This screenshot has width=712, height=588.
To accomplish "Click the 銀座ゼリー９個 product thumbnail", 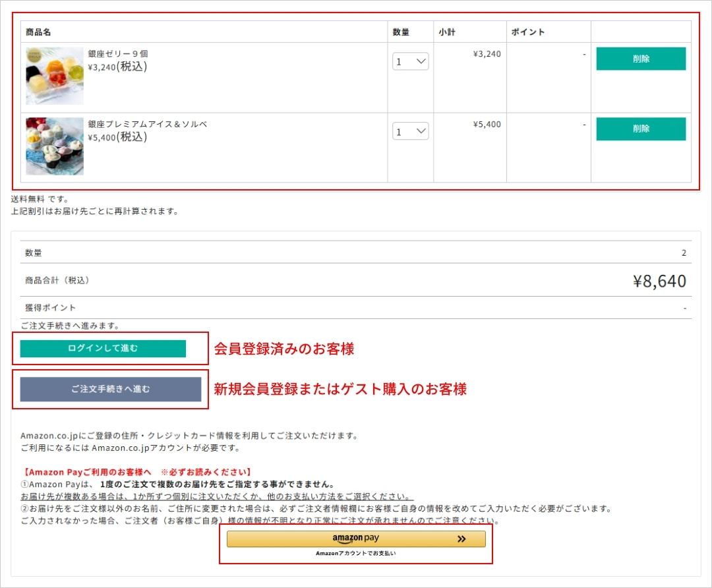I will point(55,76).
